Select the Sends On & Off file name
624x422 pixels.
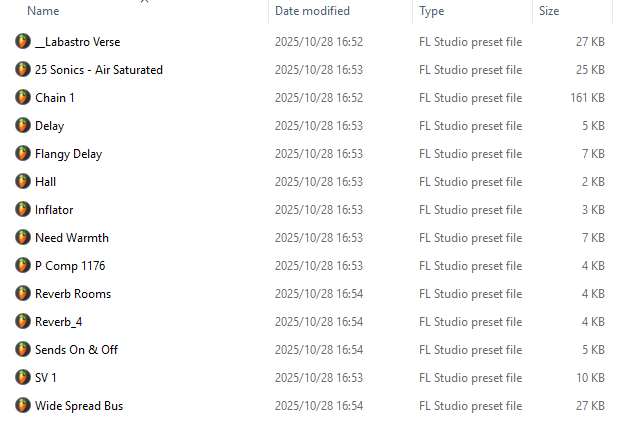(76, 350)
